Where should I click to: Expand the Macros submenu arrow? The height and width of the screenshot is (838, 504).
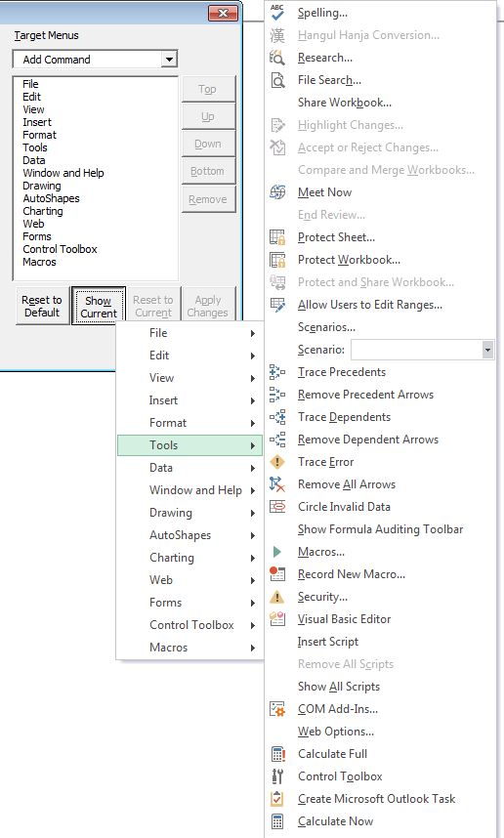[x=253, y=648]
